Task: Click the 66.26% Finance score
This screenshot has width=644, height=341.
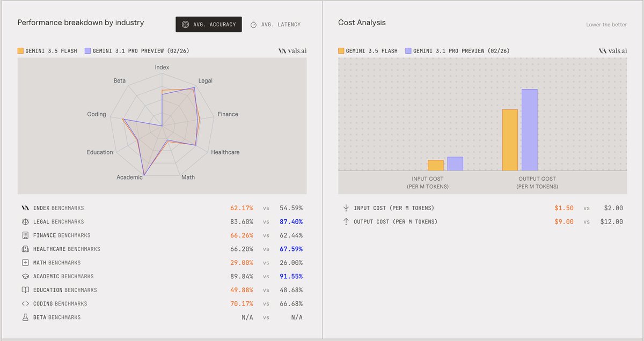Action: (242, 235)
